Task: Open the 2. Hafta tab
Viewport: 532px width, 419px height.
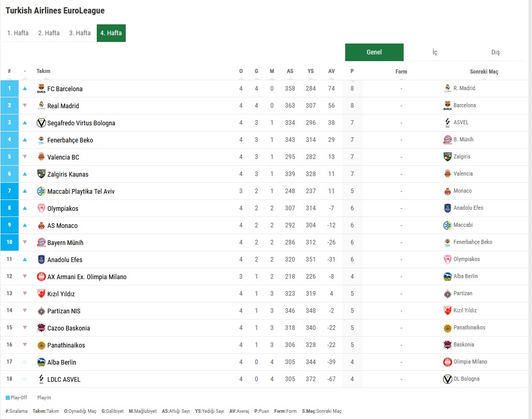Action: [x=49, y=33]
